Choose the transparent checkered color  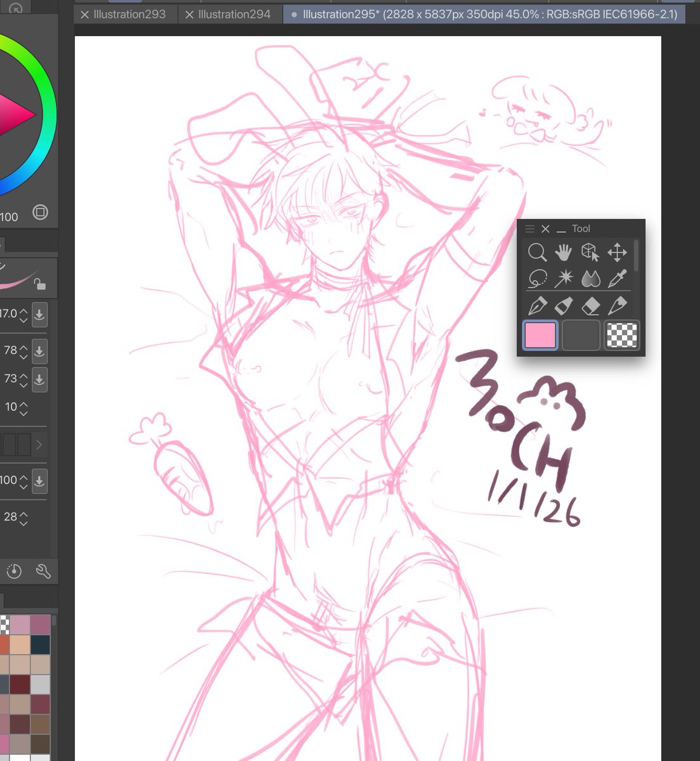click(621, 335)
